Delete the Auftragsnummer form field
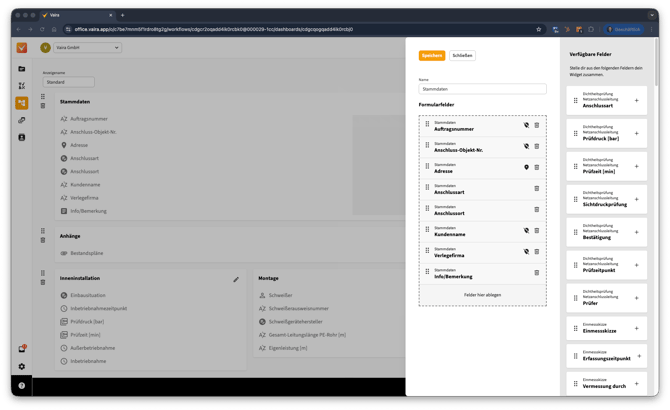 pos(537,125)
